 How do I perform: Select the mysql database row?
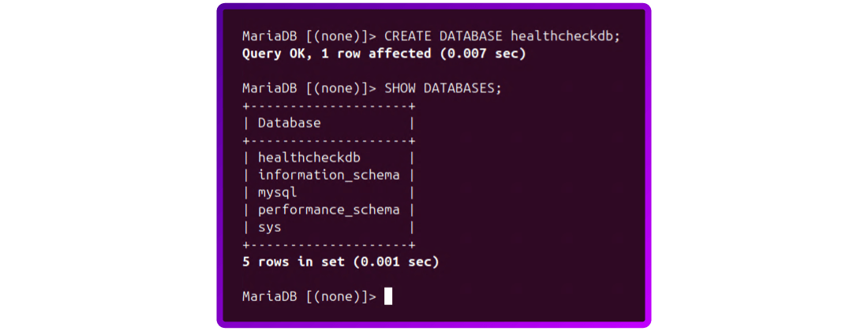coord(278,192)
